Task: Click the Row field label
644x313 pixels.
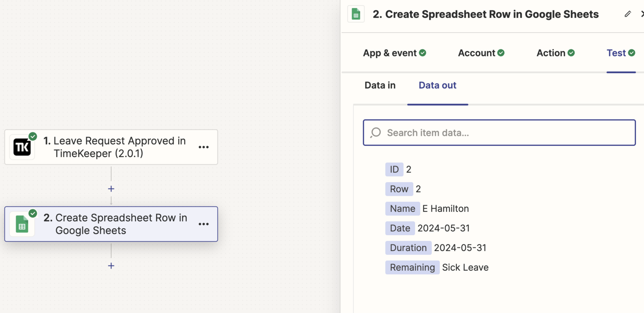Action: pos(399,189)
